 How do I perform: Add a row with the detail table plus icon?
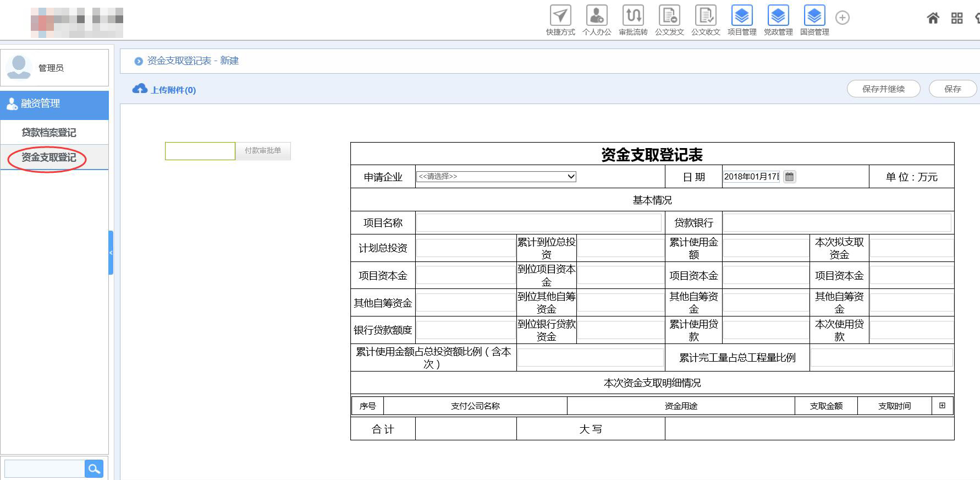click(942, 406)
